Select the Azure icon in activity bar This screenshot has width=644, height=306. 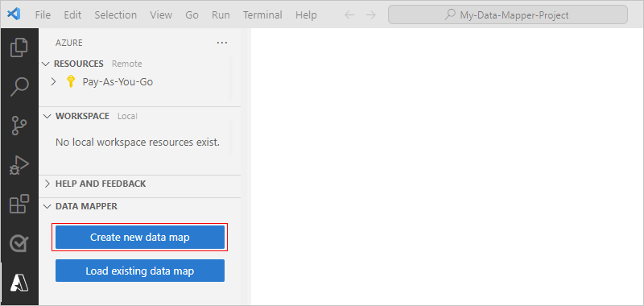tap(19, 283)
